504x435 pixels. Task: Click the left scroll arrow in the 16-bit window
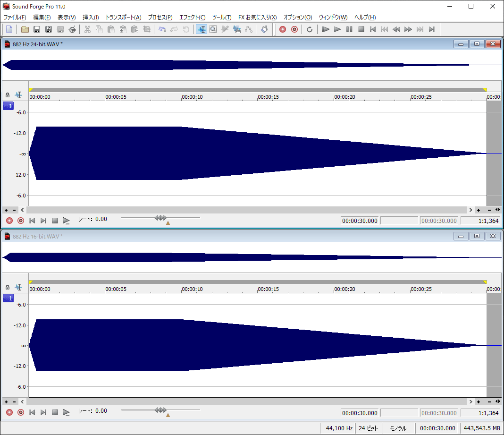coord(22,402)
